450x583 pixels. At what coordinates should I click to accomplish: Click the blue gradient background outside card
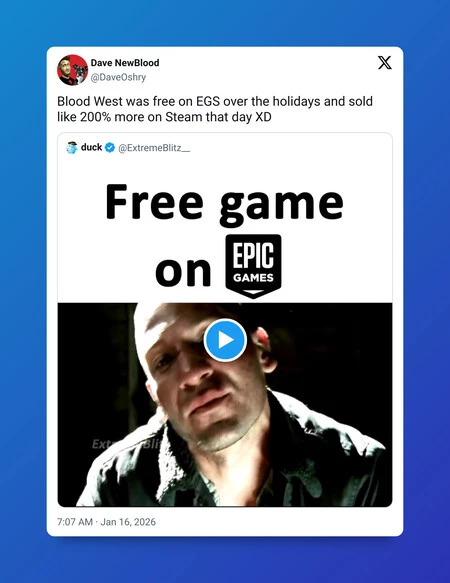coord(22,292)
